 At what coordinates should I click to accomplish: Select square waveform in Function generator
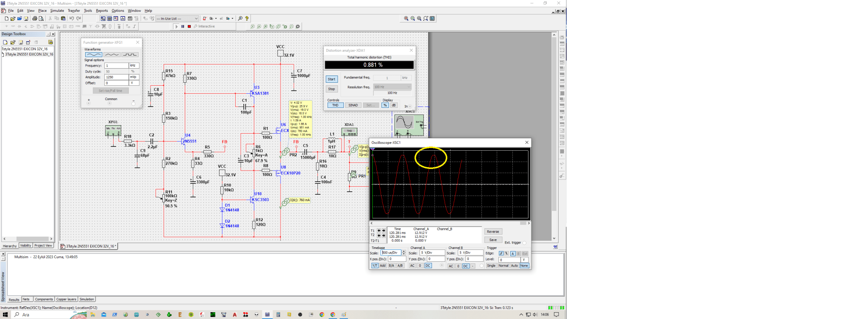pyautogui.click(x=130, y=55)
